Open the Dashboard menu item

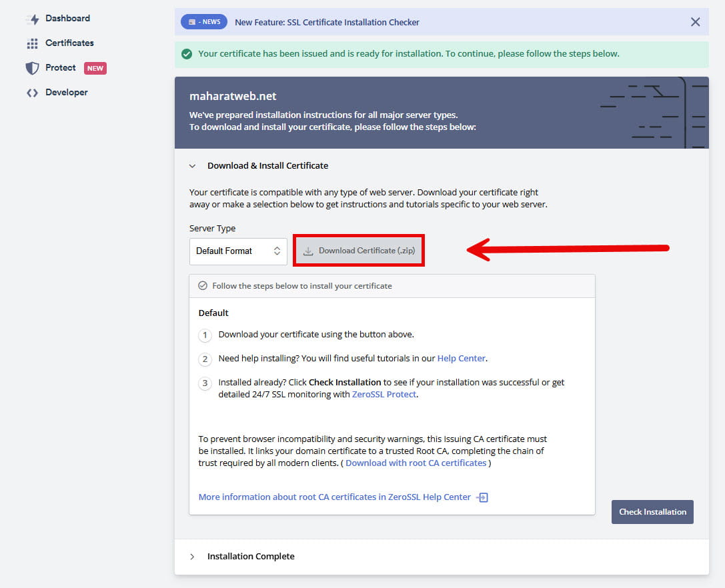67,19
